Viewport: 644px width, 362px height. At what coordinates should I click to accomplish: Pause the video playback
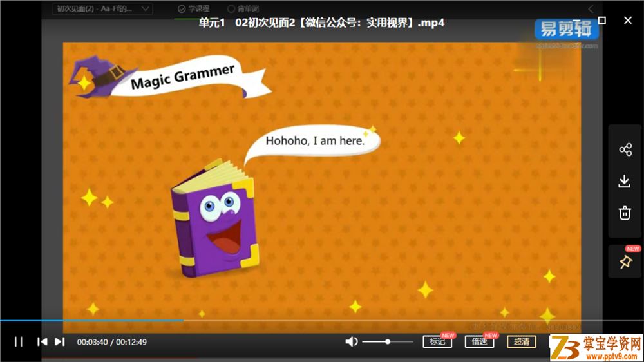[x=19, y=342]
